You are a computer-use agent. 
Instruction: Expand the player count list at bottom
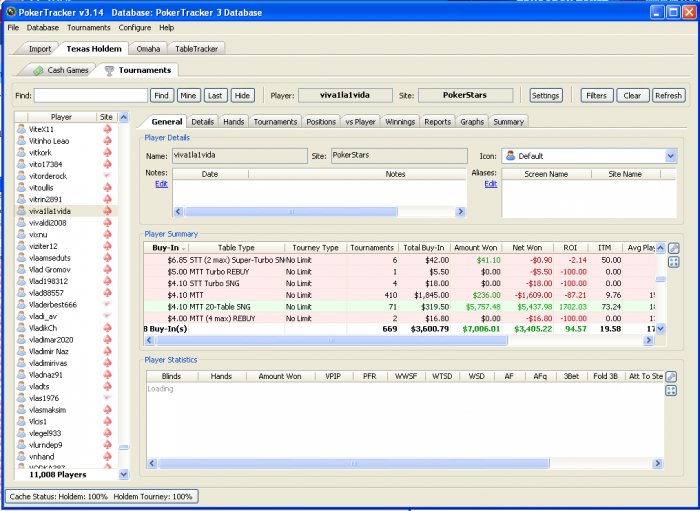[123, 474]
